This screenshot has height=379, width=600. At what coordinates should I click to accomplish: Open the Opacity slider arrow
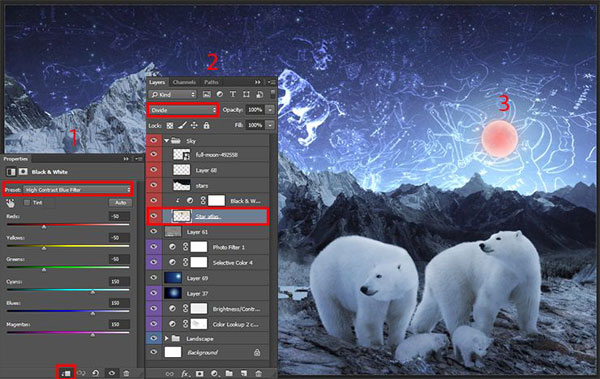[271, 110]
